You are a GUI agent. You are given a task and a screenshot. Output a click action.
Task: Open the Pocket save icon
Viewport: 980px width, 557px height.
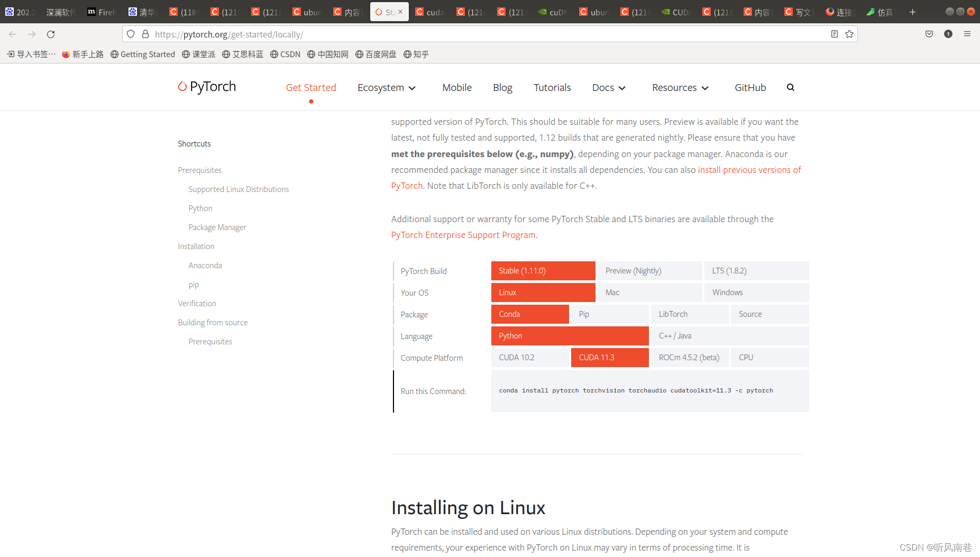[929, 34]
